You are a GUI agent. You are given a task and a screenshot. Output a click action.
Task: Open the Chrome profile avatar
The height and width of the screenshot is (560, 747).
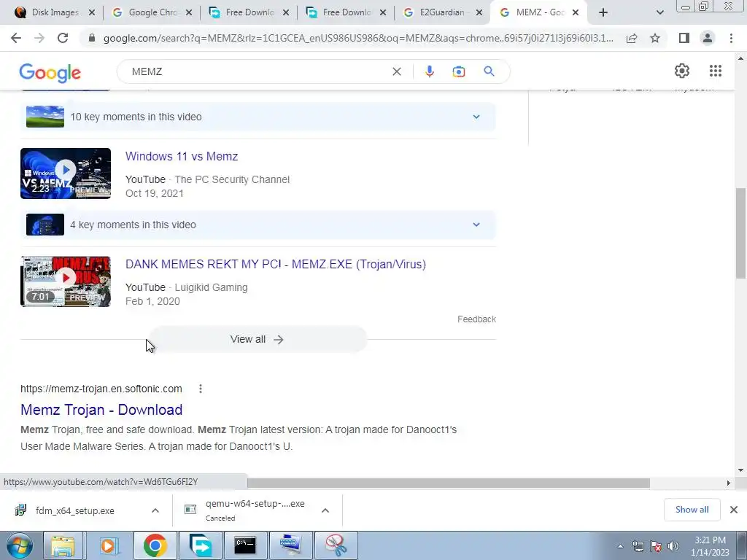[x=708, y=38]
